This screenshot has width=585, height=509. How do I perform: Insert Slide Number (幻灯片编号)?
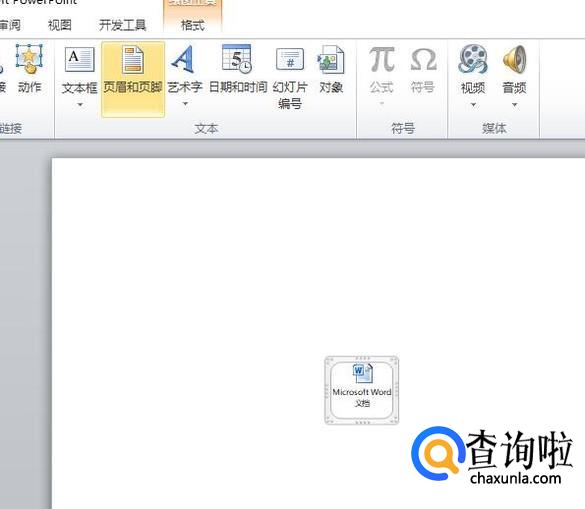(x=290, y=78)
